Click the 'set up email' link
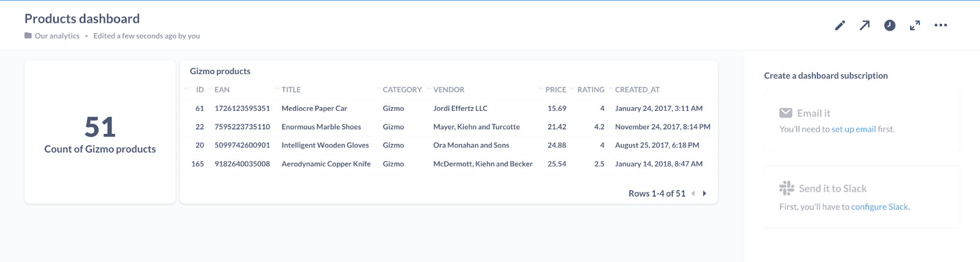 click(853, 129)
